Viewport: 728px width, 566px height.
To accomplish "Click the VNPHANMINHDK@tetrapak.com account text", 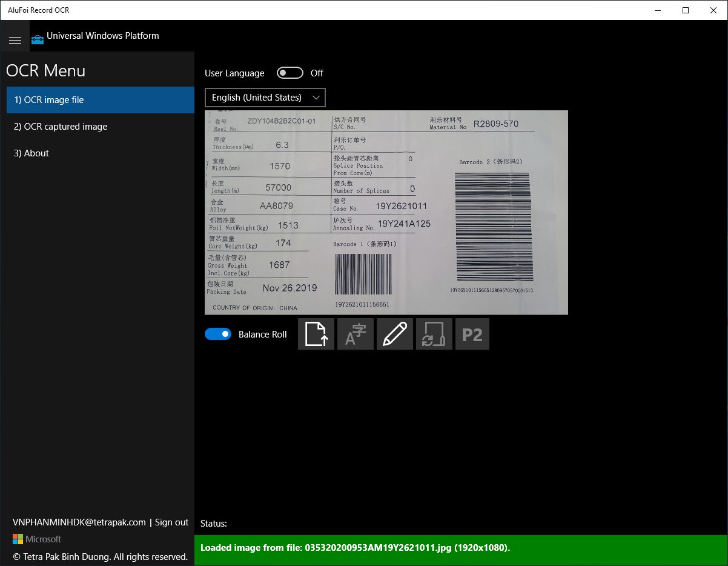I will click(79, 522).
